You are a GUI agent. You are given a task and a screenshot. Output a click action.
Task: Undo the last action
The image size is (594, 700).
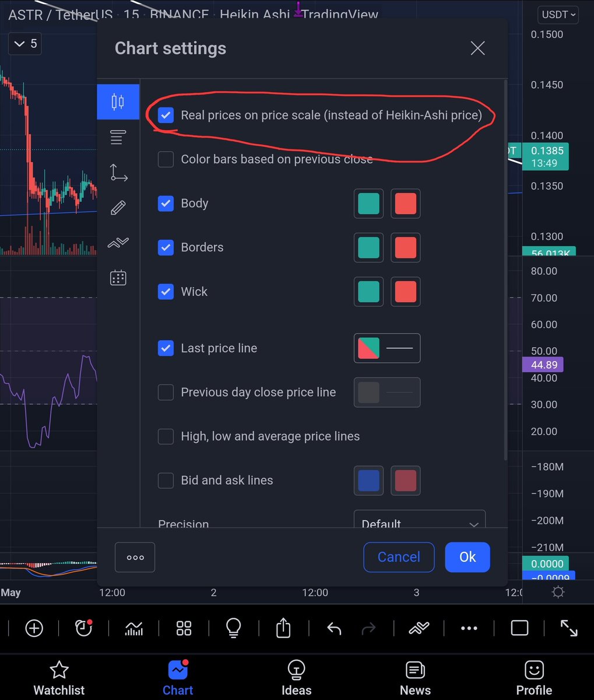pyautogui.click(x=334, y=628)
